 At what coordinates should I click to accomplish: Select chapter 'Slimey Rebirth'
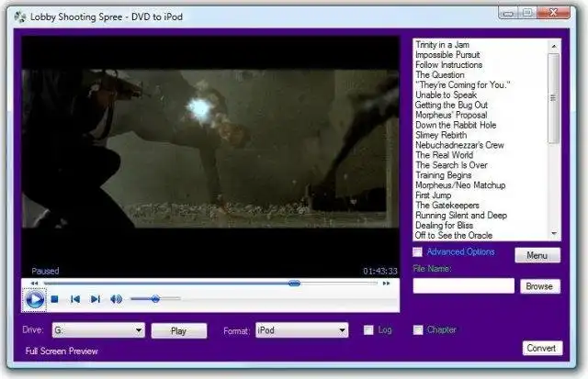441,135
